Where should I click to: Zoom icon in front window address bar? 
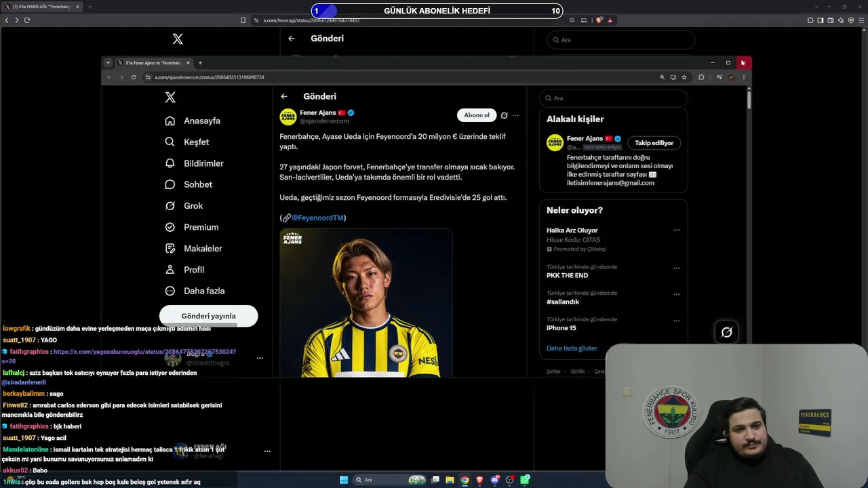[662, 77]
